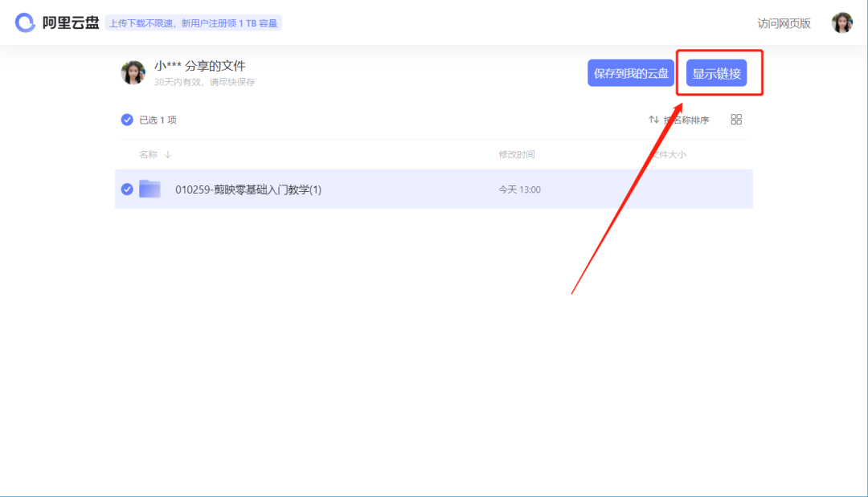This screenshot has height=497, width=868.
Task: Click the 文件大小 column header
Action: [668, 154]
